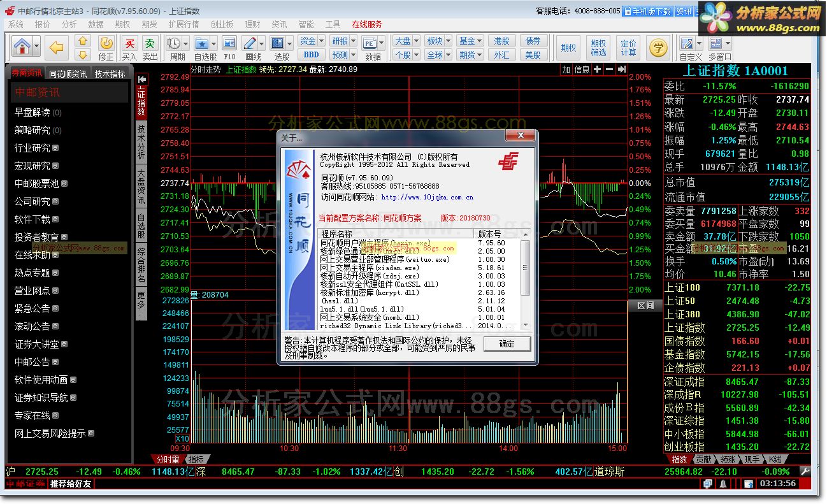Click the arrow-to-bar icon above chart

click(621, 69)
